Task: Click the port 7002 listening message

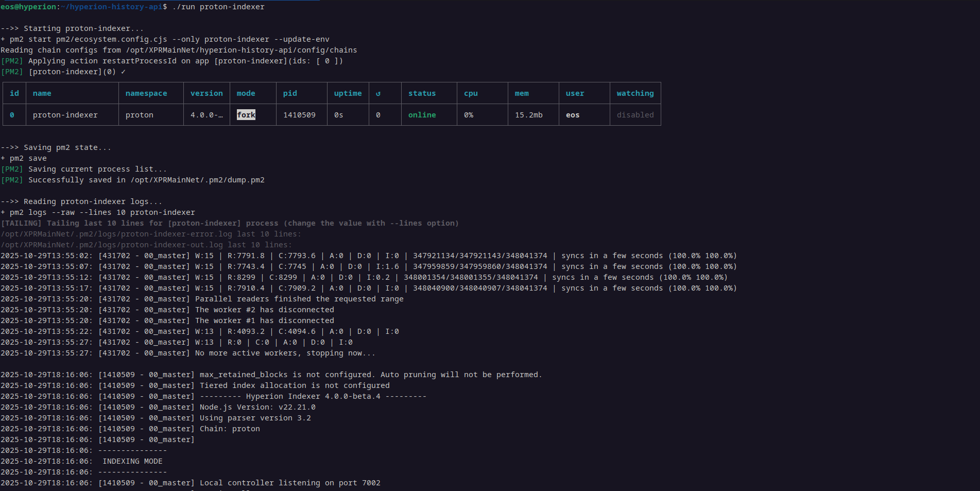Action: (x=290, y=483)
